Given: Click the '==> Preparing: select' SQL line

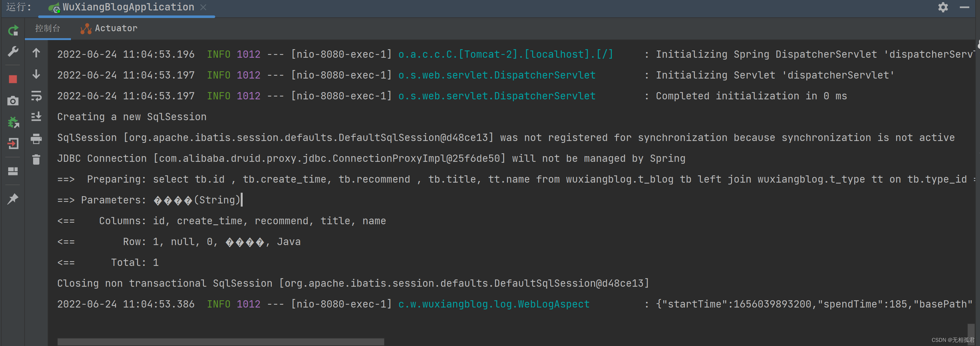Looking at the screenshot, I should (516, 179).
